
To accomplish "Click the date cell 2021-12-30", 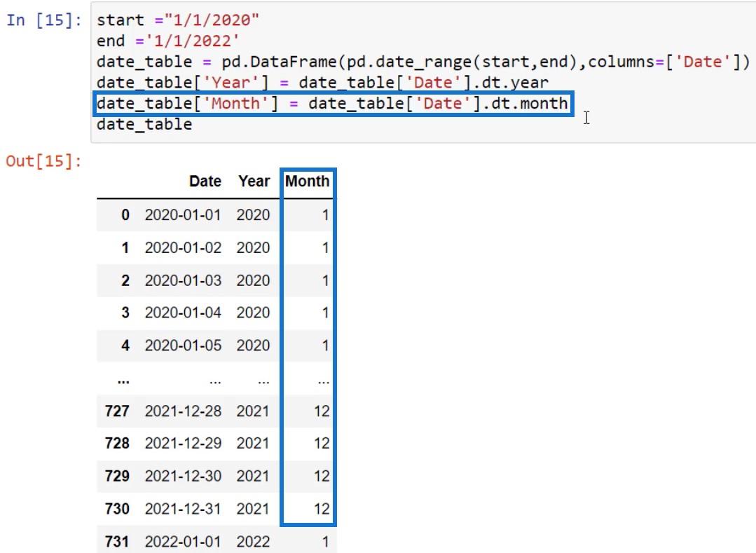I will [183, 476].
